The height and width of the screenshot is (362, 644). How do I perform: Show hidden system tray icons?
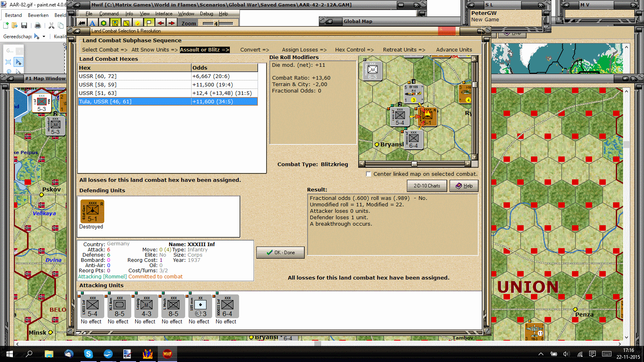(x=541, y=354)
